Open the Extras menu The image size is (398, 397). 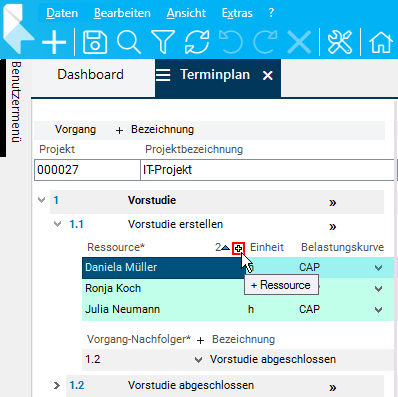[237, 13]
